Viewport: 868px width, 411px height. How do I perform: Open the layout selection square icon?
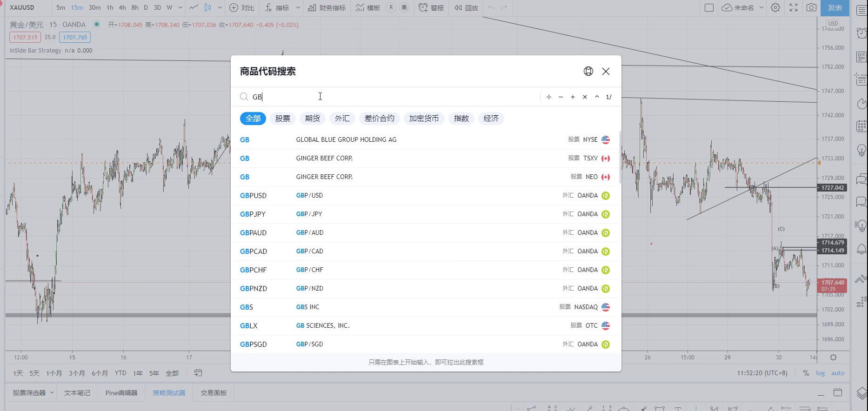pyautogui.click(x=709, y=7)
